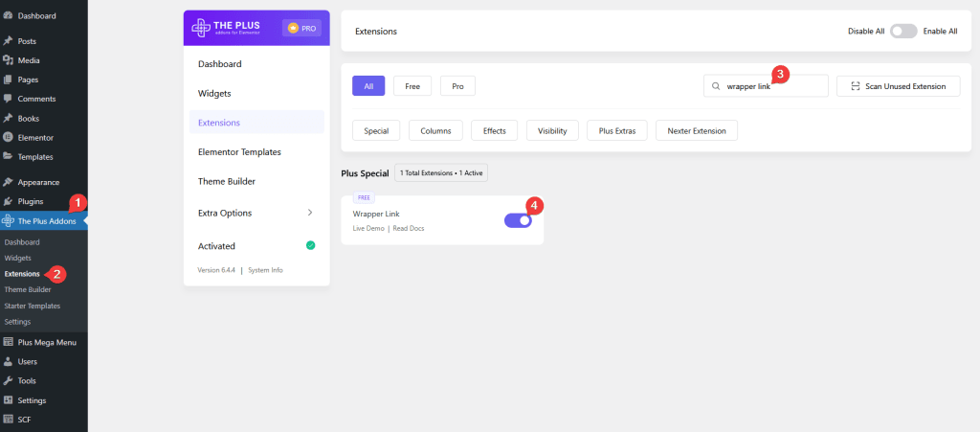Filter by Nexter Extension category
The image size is (980, 432).
(x=697, y=130)
